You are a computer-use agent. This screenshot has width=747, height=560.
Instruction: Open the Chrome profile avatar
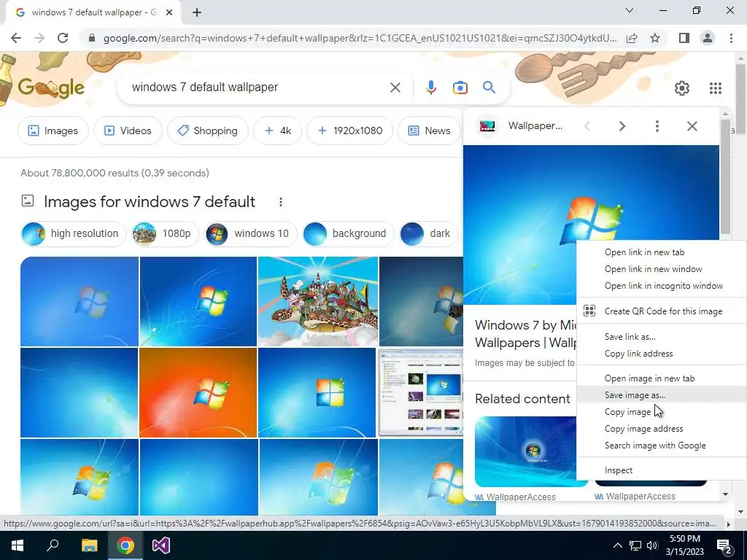coord(708,38)
